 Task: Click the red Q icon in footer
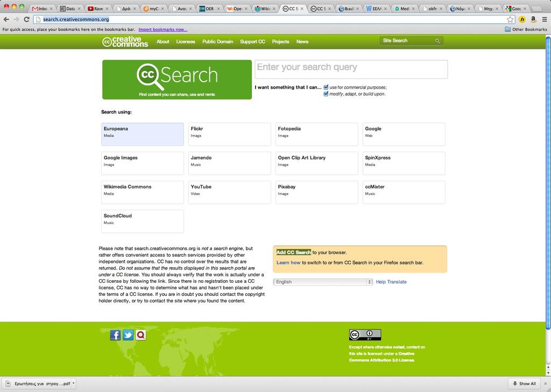coord(140,335)
